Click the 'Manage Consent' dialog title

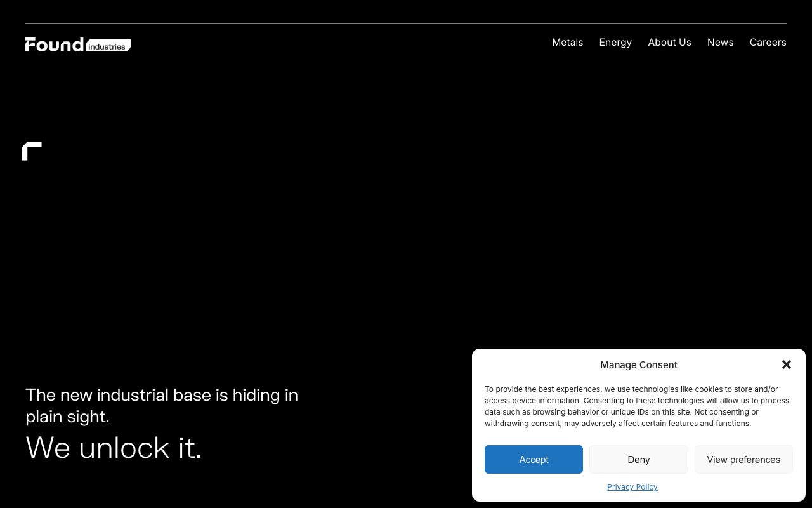(639, 365)
